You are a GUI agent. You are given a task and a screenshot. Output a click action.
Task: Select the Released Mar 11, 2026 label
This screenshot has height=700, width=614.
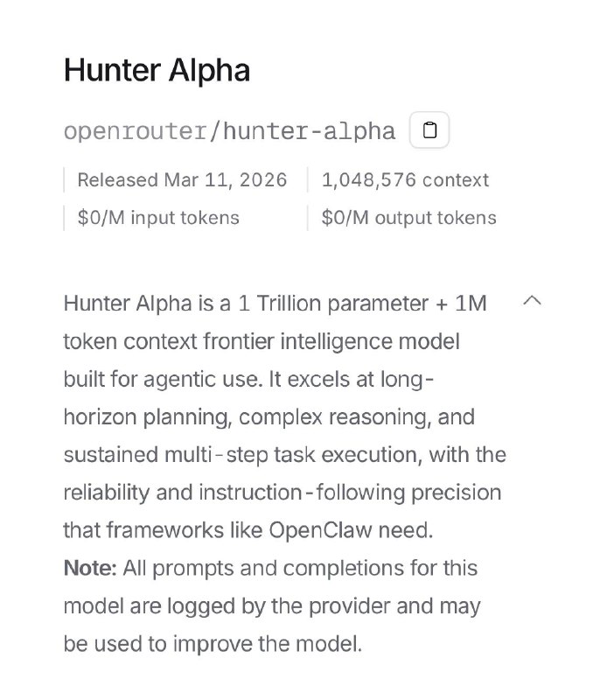(x=182, y=179)
